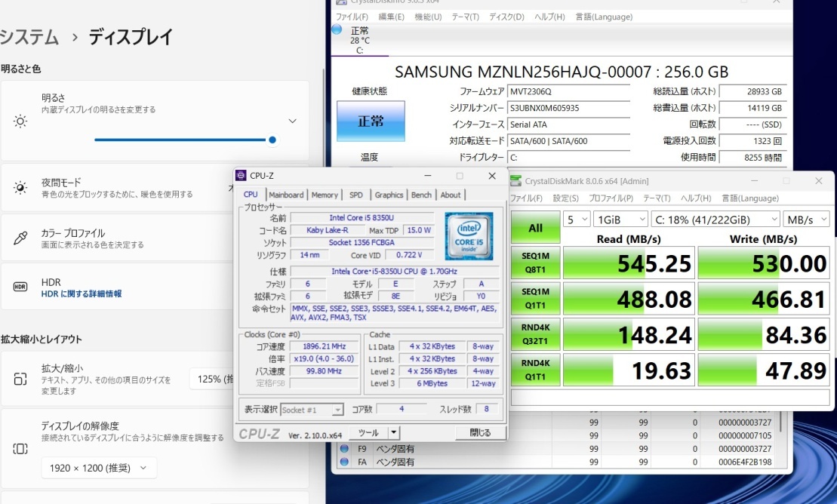Click the drive C: tab with 28 °C

click(x=359, y=40)
